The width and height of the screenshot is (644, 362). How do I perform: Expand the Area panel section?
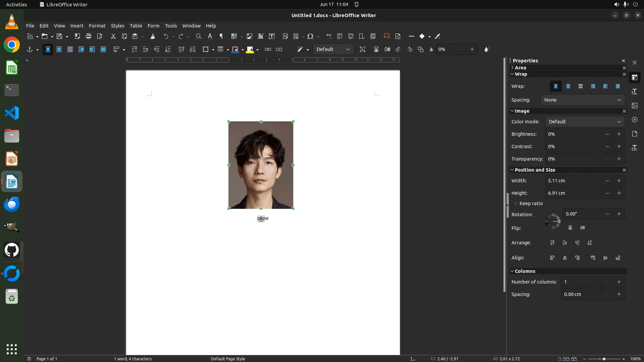pos(520,67)
